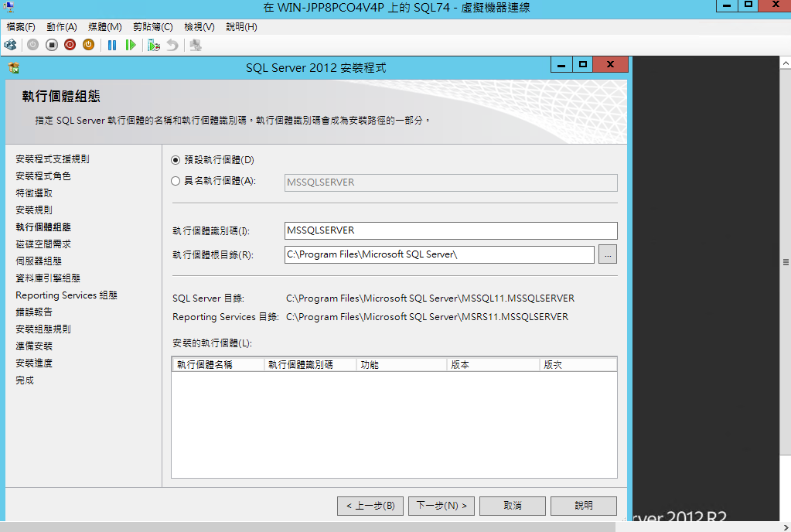Click the 版次 column header
This screenshot has height=532, width=791.
578,364
